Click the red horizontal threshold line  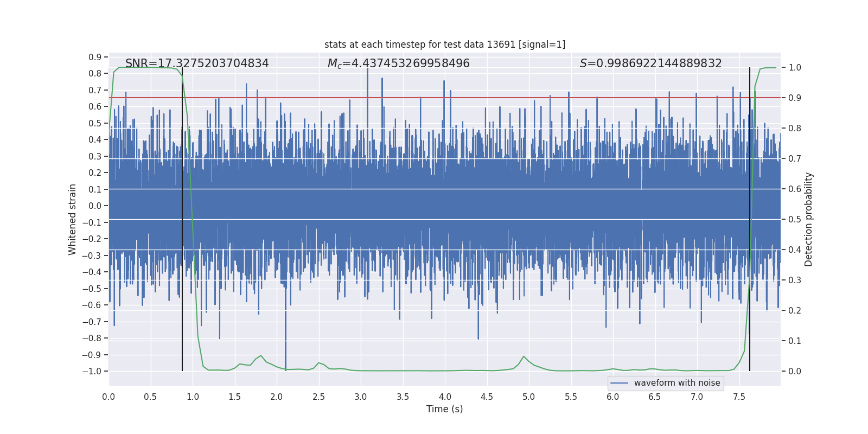pos(445,98)
